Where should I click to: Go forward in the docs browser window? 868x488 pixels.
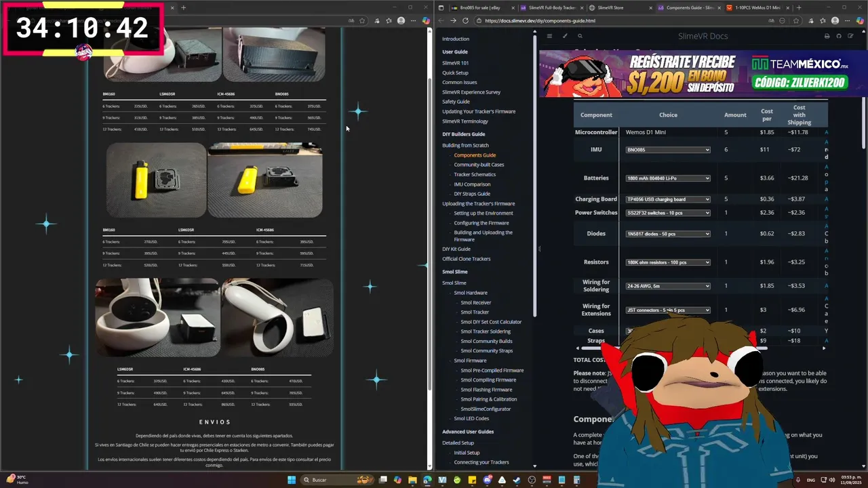453,20
